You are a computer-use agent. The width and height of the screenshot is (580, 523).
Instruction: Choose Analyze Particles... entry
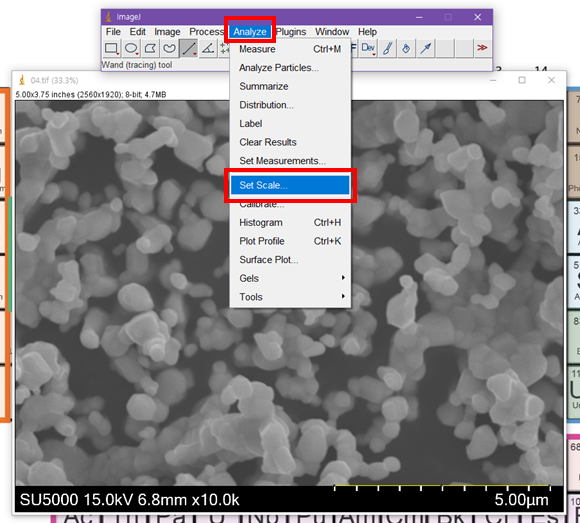pos(290,68)
